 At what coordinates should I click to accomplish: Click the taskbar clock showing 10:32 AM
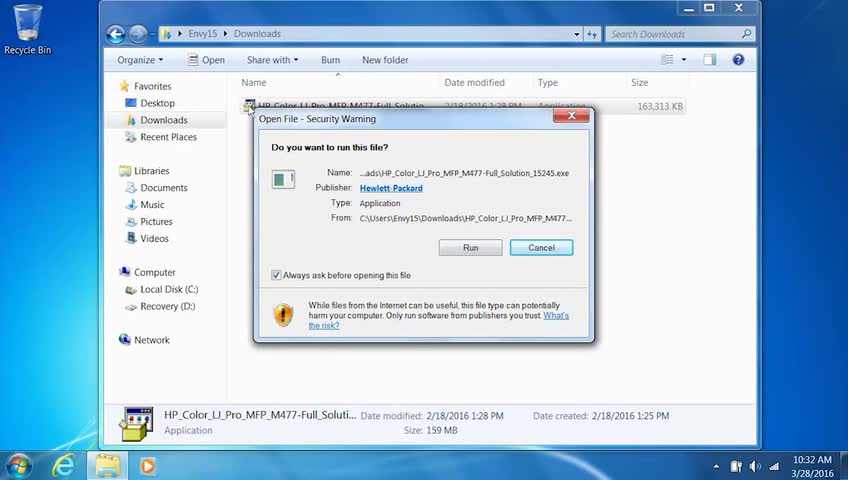(x=812, y=466)
